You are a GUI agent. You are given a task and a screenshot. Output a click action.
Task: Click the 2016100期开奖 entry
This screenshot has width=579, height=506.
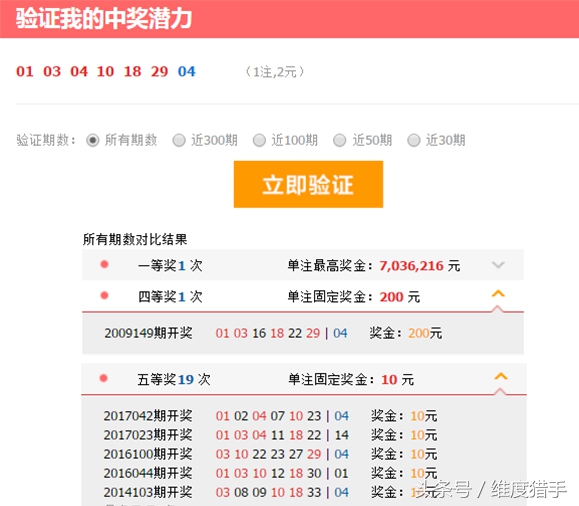(x=148, y=454)
